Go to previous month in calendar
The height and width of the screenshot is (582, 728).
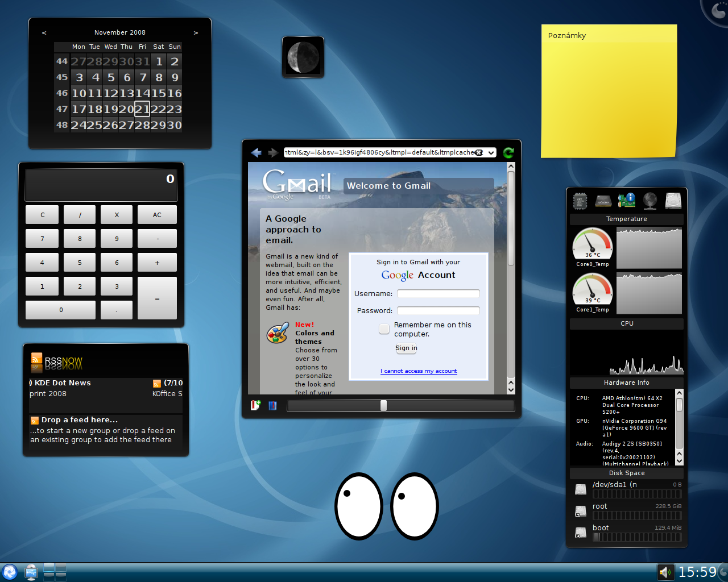coord(44,33)
